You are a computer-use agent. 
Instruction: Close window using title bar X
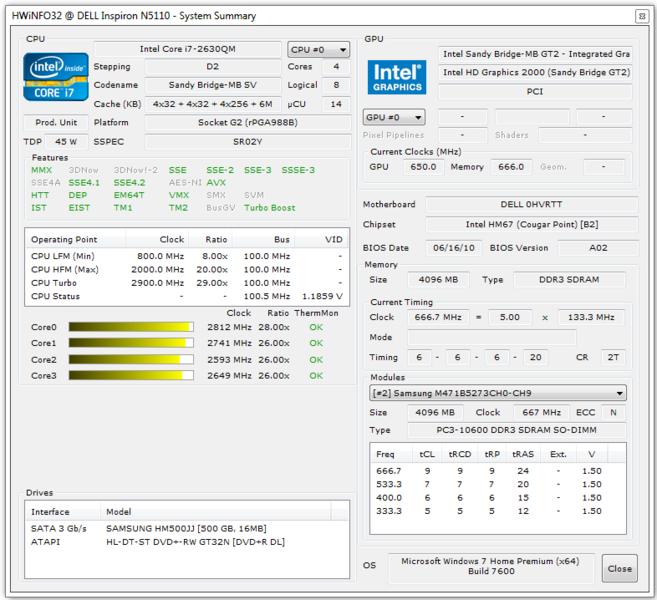click(641, 16)
